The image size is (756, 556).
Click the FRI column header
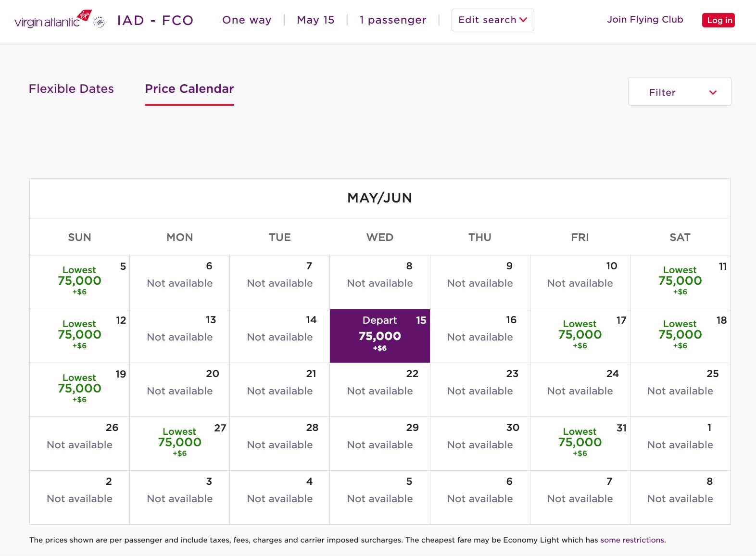[580, 237]
